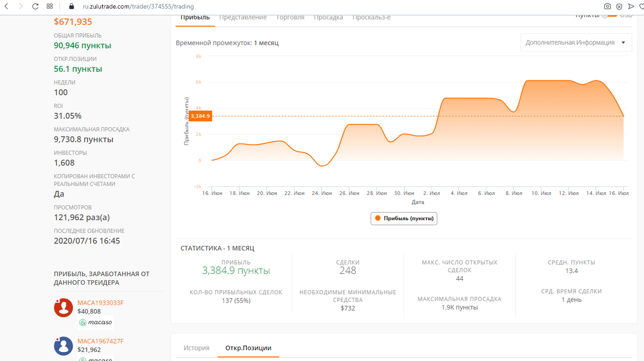
Task: Click the Да value for real accounts copying
Action: 59,194
